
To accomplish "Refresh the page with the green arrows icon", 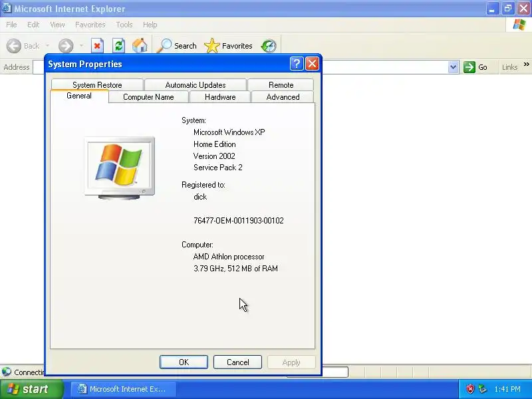I will (118, 46).
